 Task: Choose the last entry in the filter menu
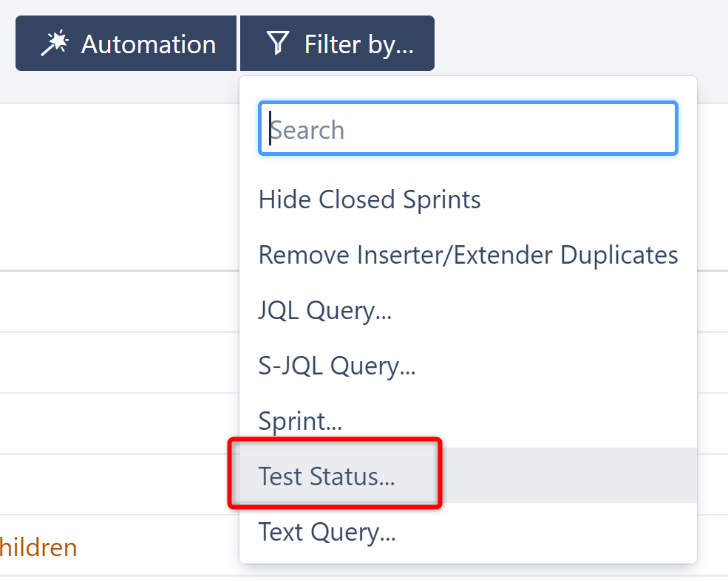327,532
